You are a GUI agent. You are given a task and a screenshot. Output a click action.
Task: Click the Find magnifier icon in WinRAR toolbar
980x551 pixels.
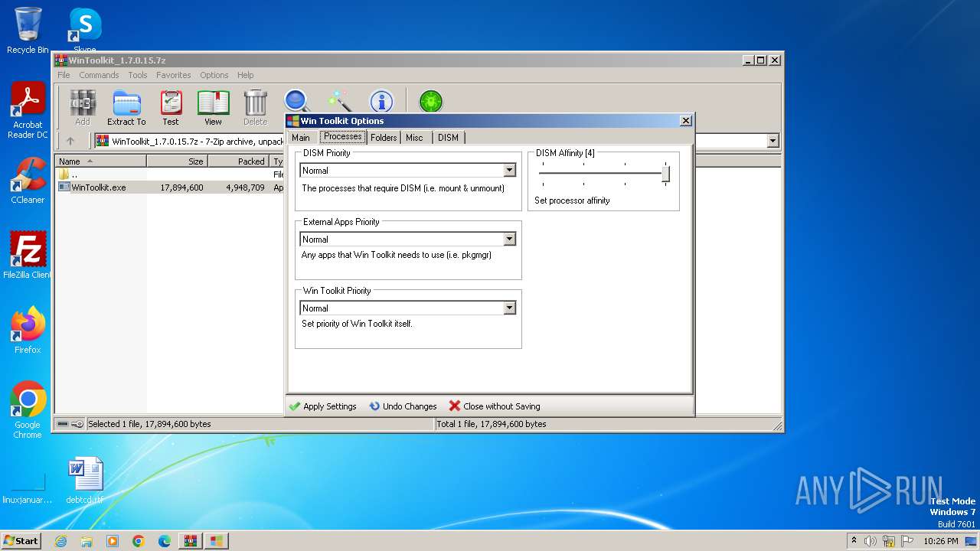297,101
